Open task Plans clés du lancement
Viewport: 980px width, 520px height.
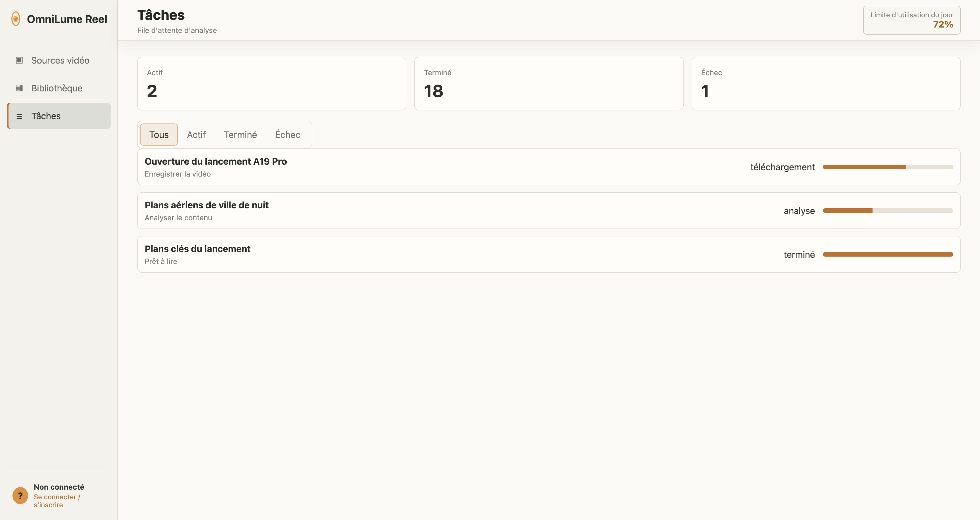tap(549, 254)
